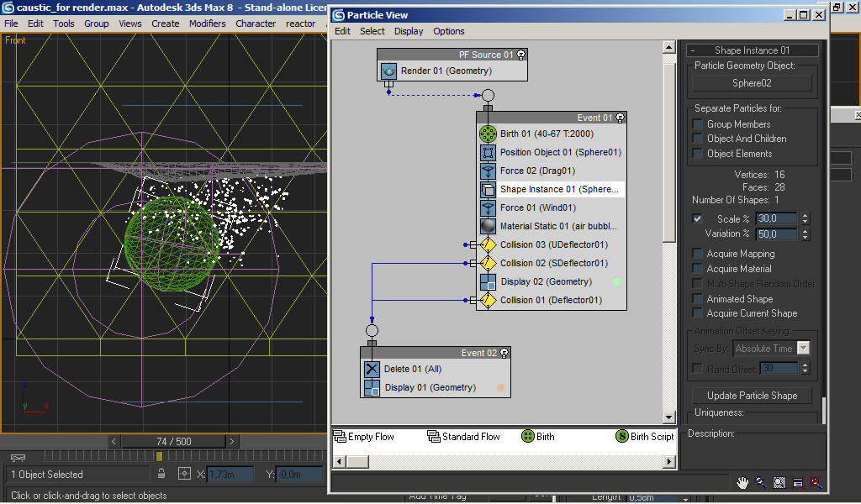Viewport: 861px width, 504px height.
Task: Select the Zoom Region tool
Action: 779,483
